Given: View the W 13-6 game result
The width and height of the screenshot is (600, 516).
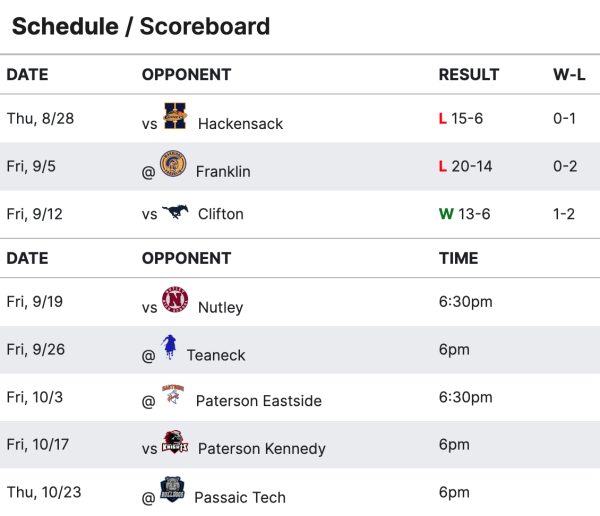Looking at the screenshot, I should [465, 214].
